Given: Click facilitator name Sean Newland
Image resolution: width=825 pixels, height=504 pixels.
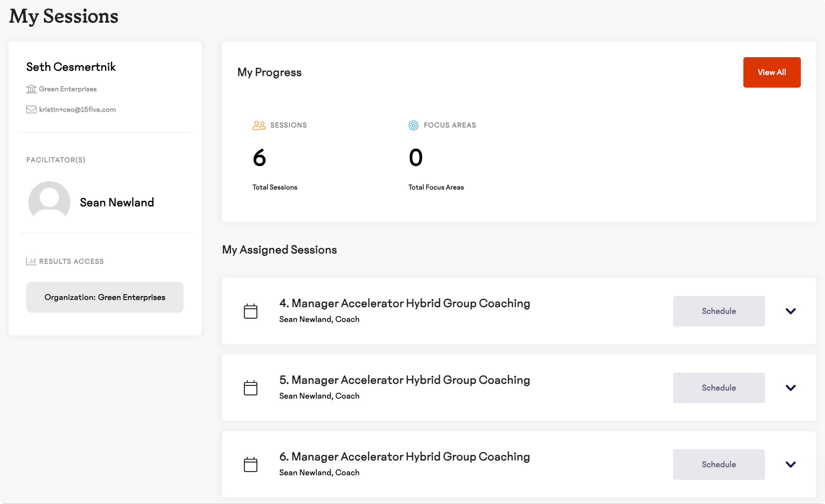Looking at the screenshot, I should coord(117,202).
